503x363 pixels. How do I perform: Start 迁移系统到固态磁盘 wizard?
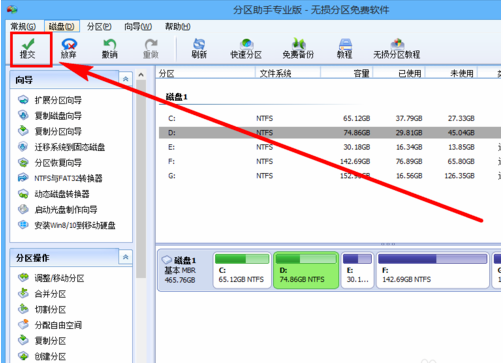(x=62, y=147)
